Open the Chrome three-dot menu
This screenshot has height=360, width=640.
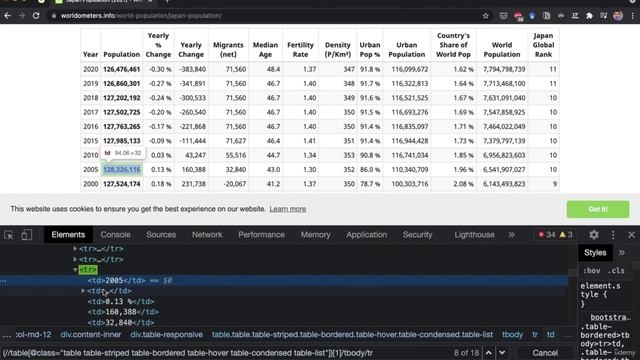(633, 16)
